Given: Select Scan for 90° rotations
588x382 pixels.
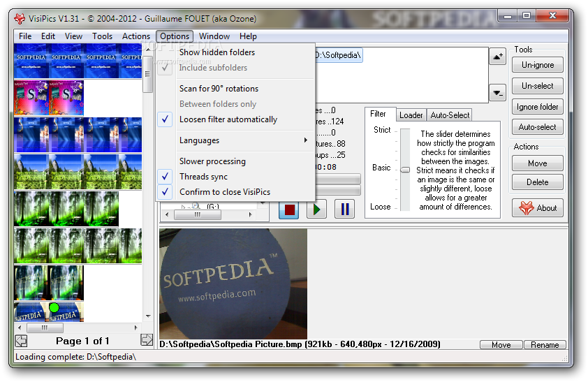Looking at the screenshot, I should (219, 89).
